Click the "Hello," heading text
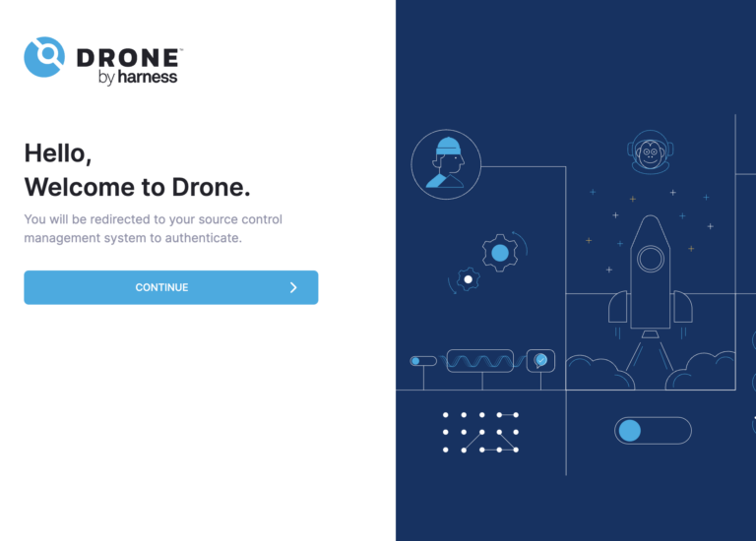This screenshot has height=541, width=756. 58,153
